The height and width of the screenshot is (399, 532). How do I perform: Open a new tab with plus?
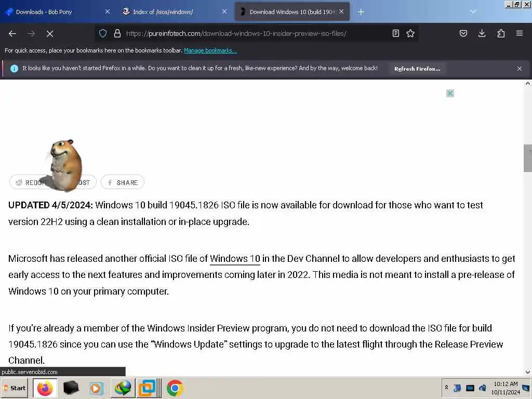pyautogui.click(x=361, y=12)
